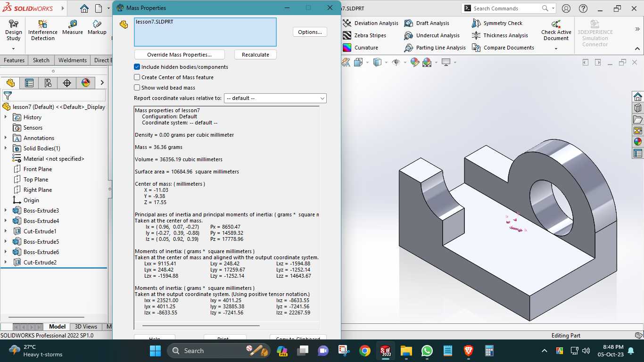
Task: Open Google Chrome from taskbar
Action: click(x=364, y=351)
